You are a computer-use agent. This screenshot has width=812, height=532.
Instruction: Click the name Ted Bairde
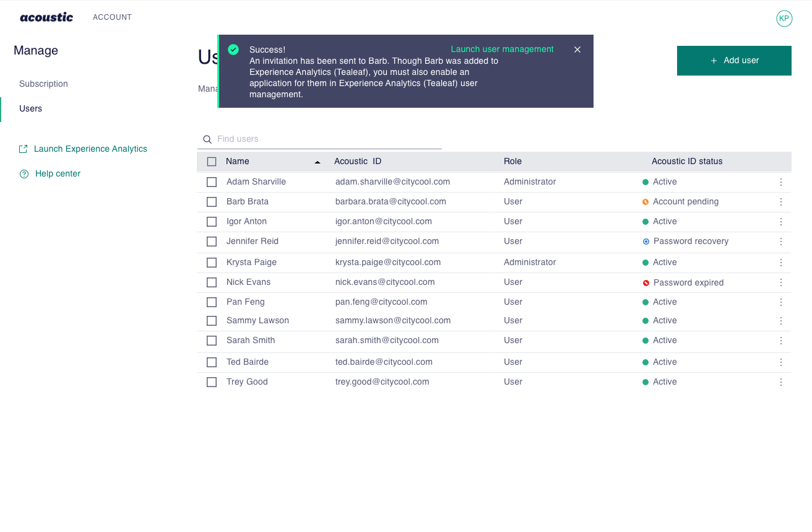pyautogui.click(x=248, y=362)
